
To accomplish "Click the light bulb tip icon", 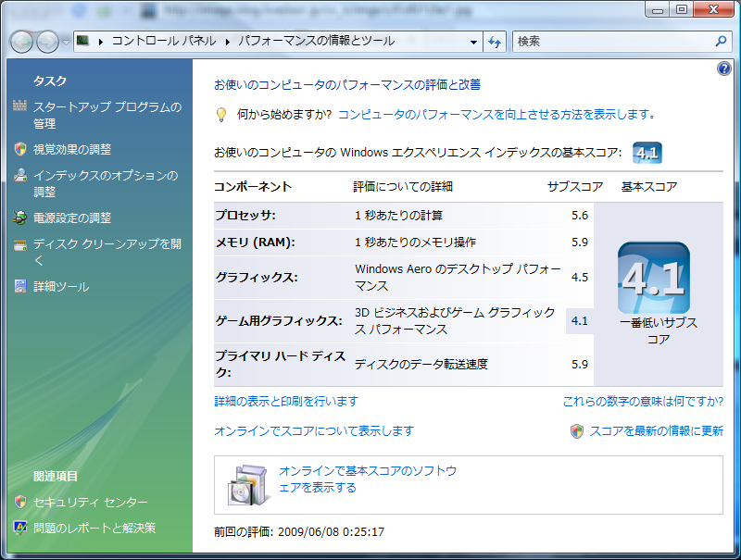I will tap(220, 115).
